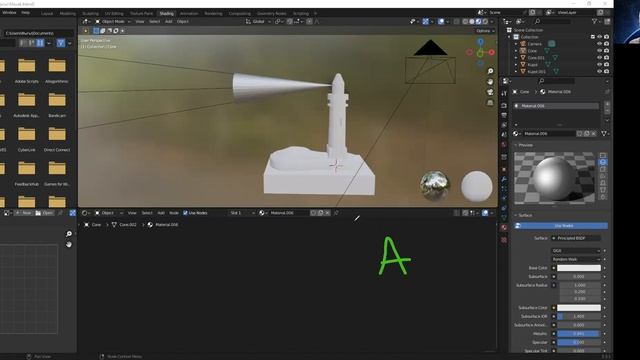The height and width of the screenshot is (360, 640).
Task: Open the viewport Options dropdown
Action: point(485,31)
